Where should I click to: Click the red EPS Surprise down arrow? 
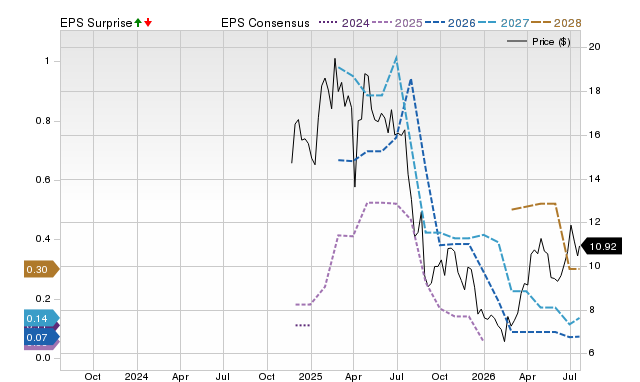coord(148,23)
